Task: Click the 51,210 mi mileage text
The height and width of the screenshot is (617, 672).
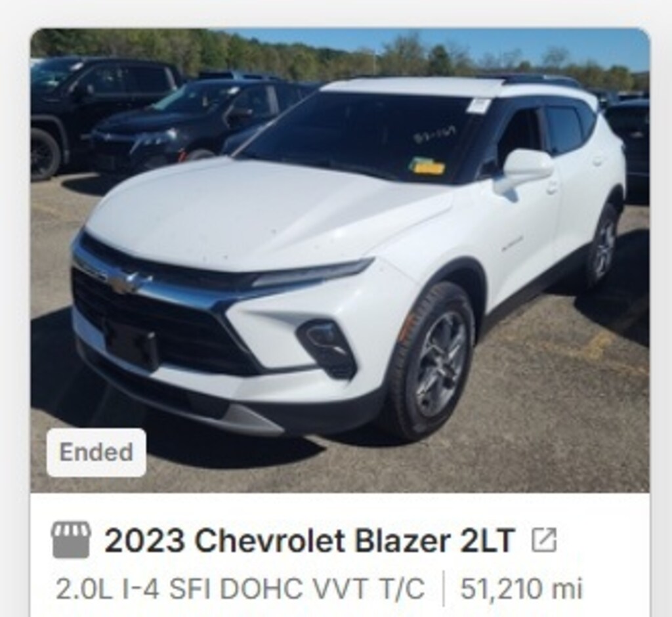Action: click(521, 589)
